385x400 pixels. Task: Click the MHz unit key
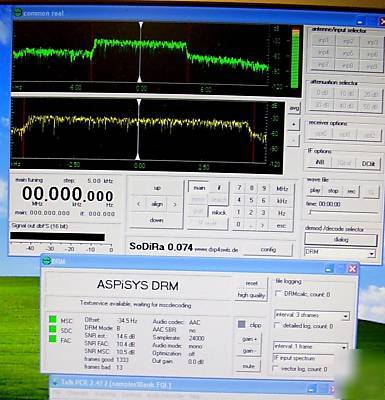click(282, 189)
